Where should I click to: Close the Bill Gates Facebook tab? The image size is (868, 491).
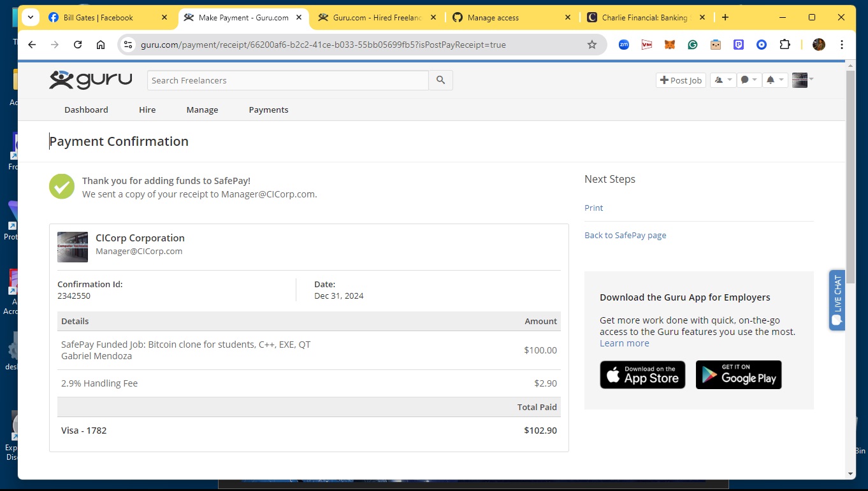tap(164, 18)
